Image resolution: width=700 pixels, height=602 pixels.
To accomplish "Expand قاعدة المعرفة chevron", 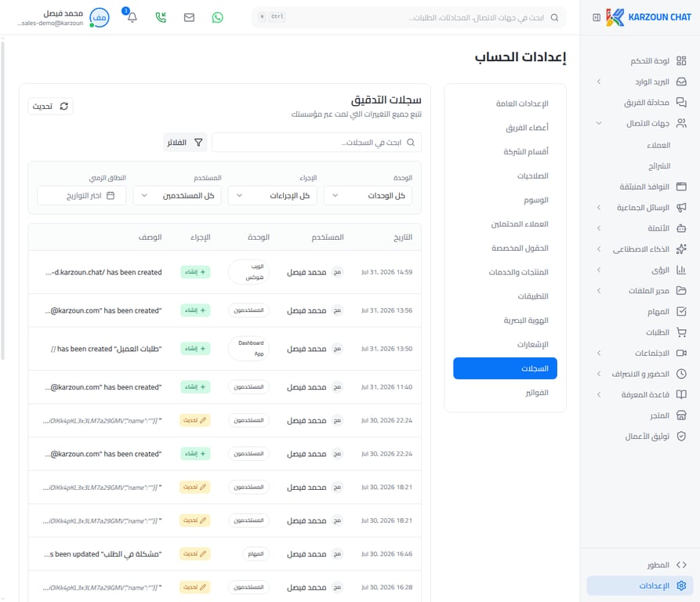I will pos(599,394).
